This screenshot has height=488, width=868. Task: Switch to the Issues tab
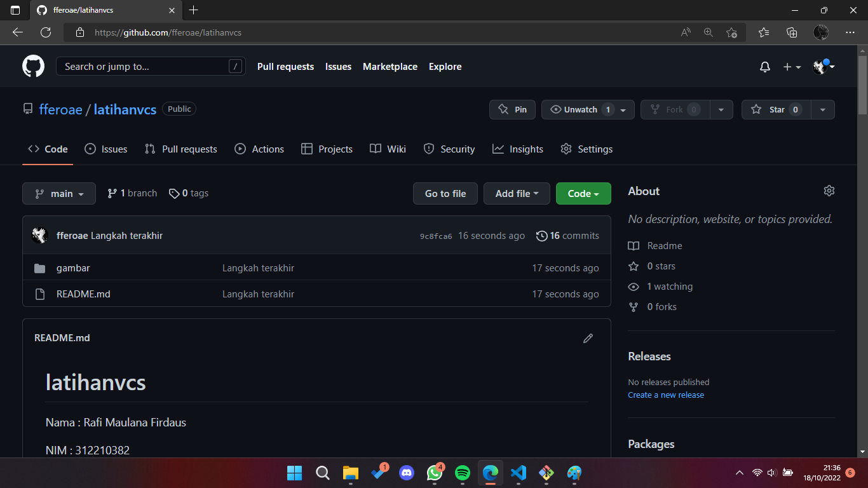point(105,149)
